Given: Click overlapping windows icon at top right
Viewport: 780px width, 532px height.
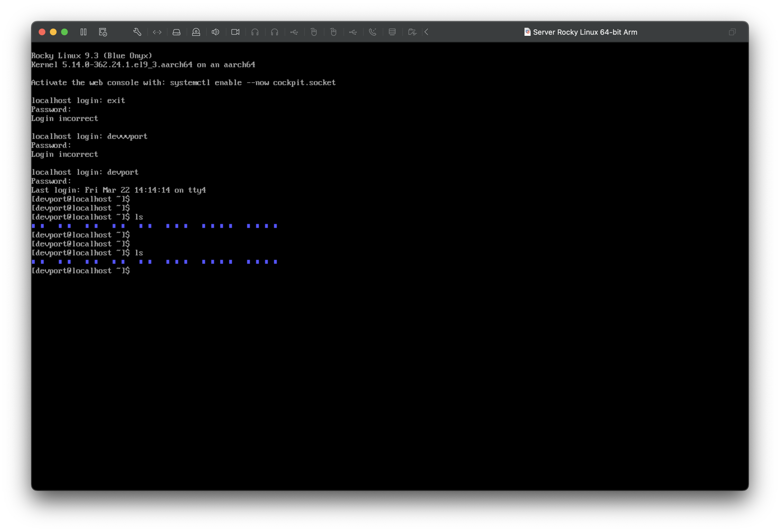Looking at the screenshot, I should click(x=732, y=32).
